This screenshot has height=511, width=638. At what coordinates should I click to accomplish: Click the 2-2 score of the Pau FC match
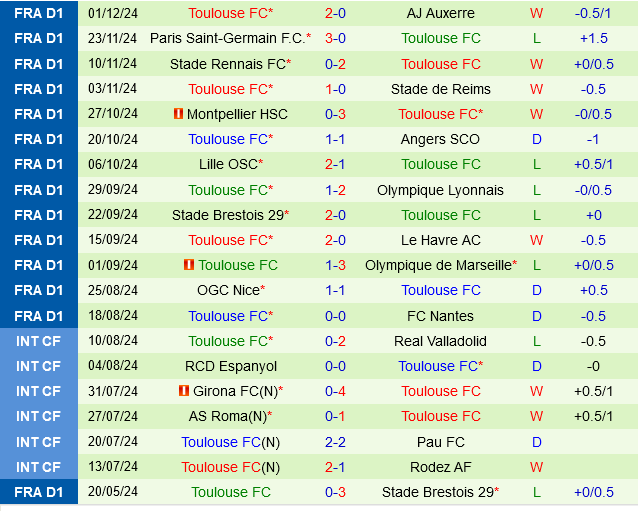coord(335,441)
